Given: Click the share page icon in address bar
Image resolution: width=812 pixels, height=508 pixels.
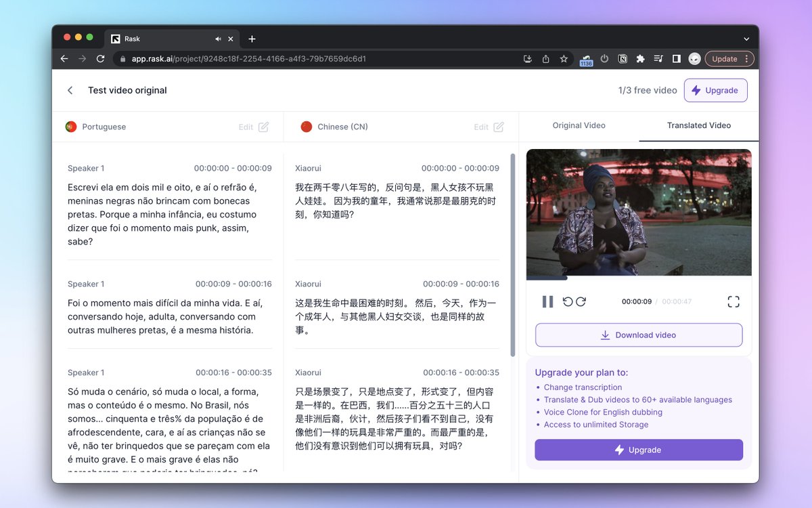Looking at the screenshot, I should [545, 59].
